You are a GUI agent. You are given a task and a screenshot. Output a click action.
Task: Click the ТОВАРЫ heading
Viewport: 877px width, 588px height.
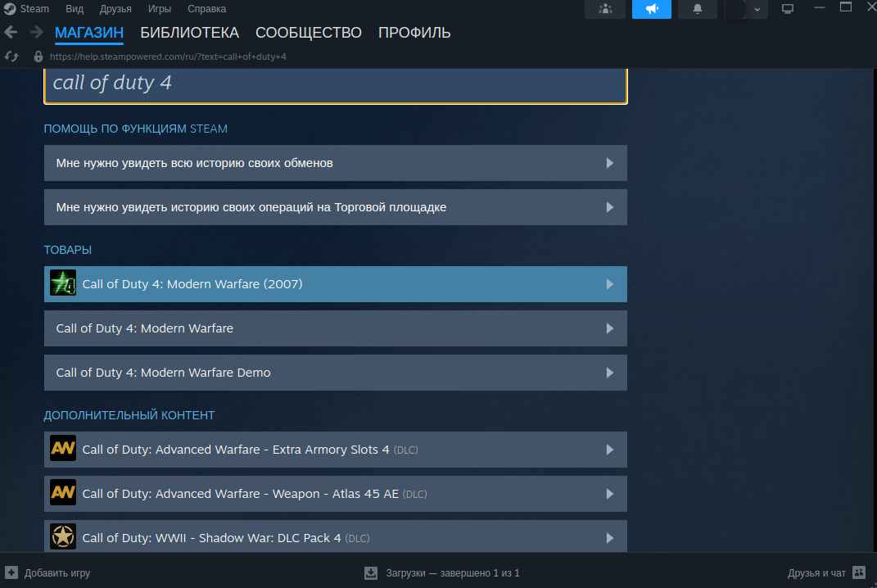(68, 250)
